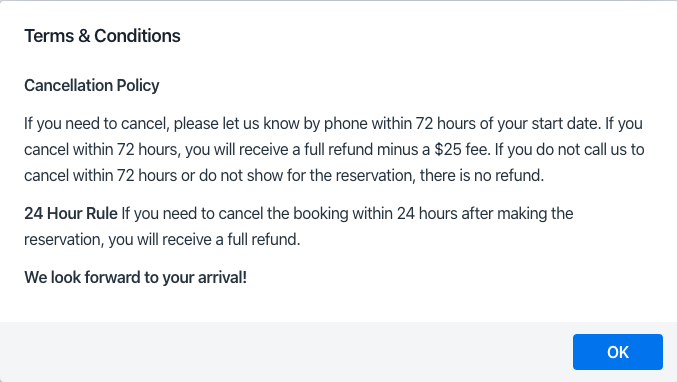Click the '$25 fee' text in the policy
Viewport: 677px width, 382px height.
tap(462, 149)
